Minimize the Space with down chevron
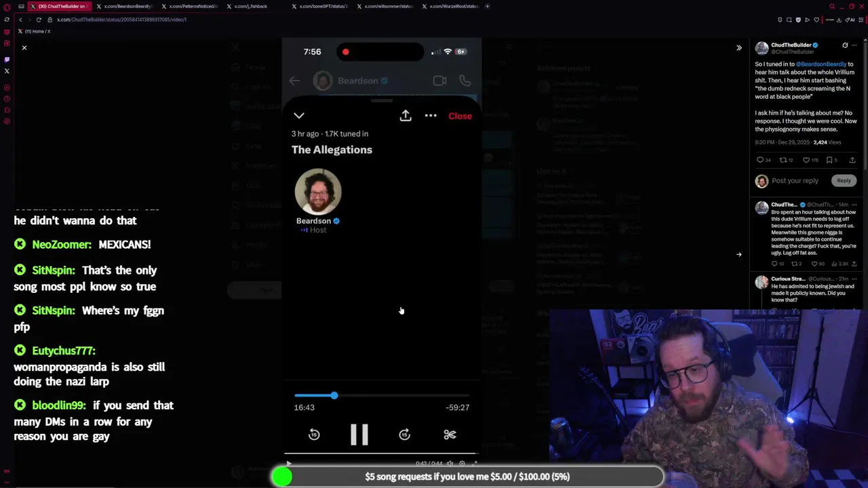Screen dimensions: 868x488 click(299, 116)
